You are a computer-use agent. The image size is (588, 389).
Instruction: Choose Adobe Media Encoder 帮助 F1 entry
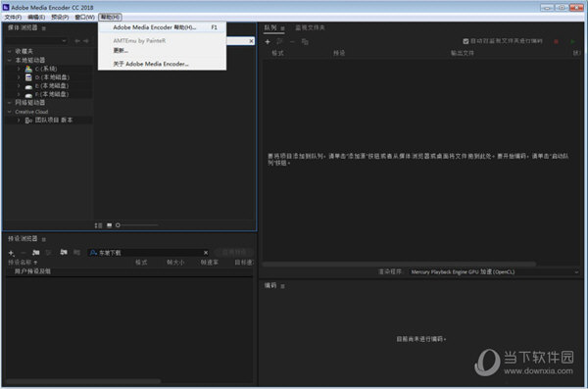[x=162, y=27]
